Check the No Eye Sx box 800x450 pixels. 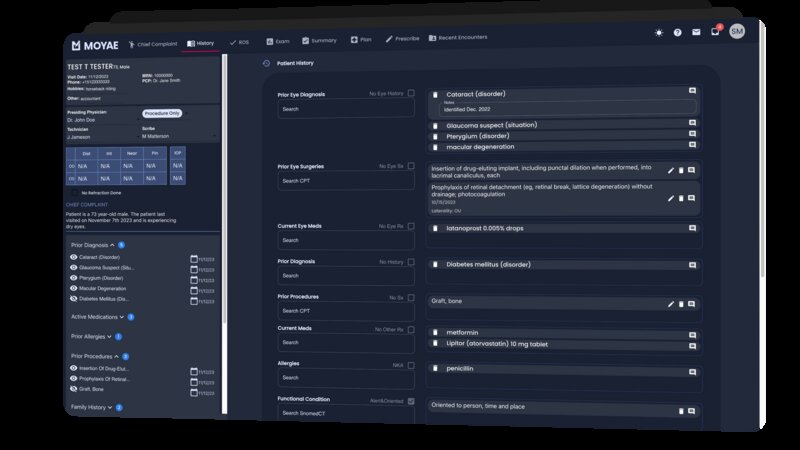(x=411, y=166)
